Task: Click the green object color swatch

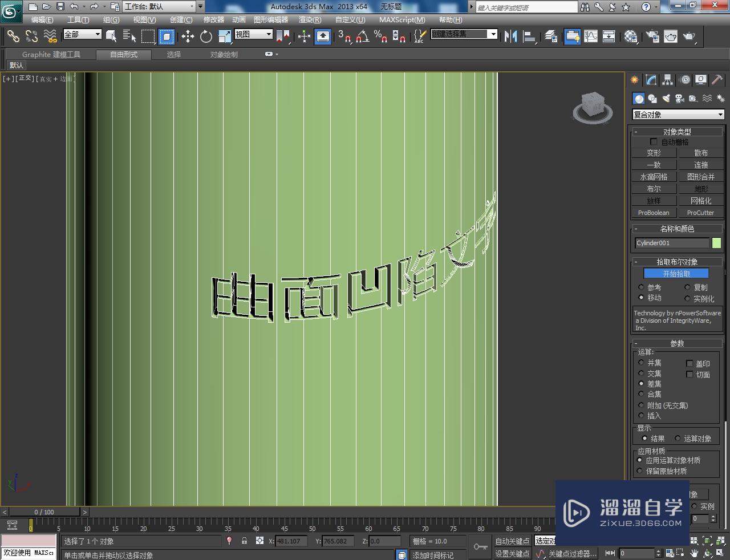Action: 716,243
